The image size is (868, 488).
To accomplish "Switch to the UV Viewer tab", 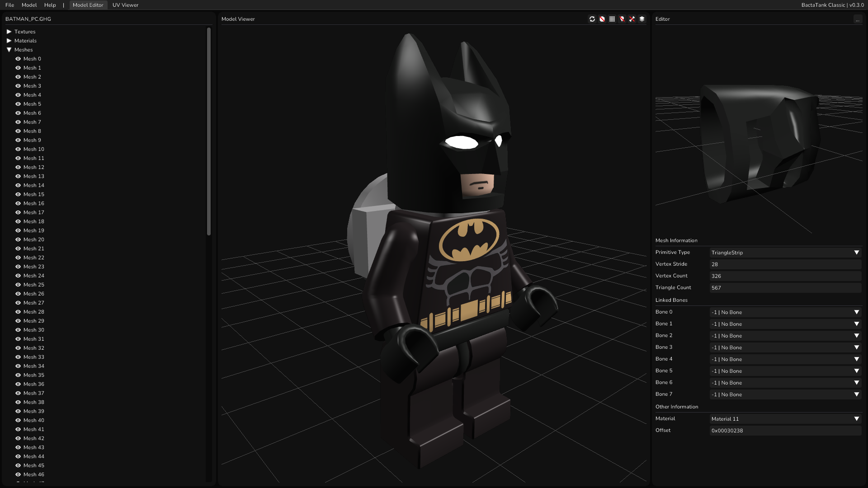I will (125, 5).
